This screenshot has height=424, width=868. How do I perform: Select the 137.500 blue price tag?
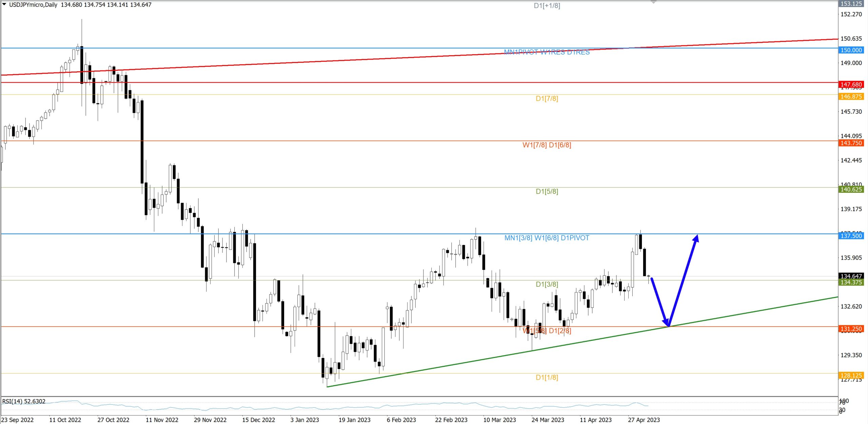click(x=851, y=236)
